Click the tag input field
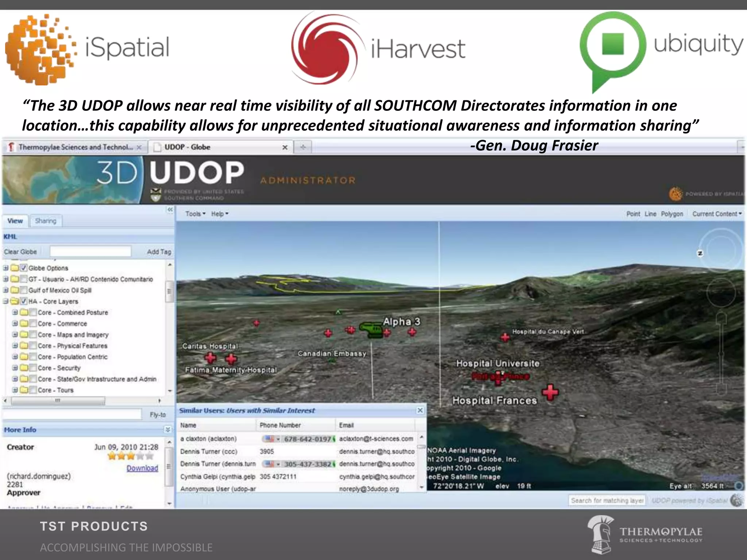Image resolution: width=747 pixels, height=560 pixels. (x=90, y=252)
